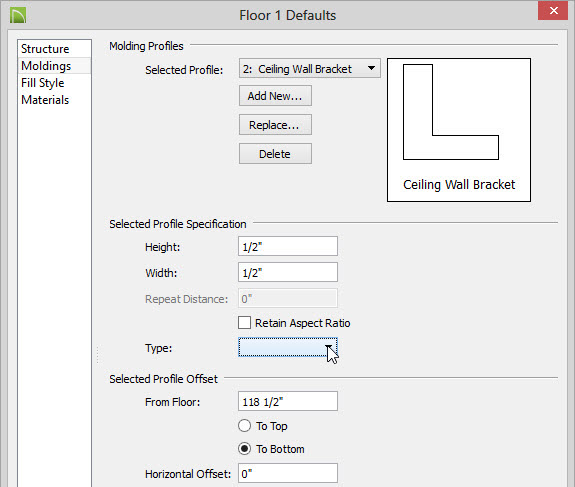575x487 pixels.
Task: Open the Structure panel
Action: tap(45, 49)
